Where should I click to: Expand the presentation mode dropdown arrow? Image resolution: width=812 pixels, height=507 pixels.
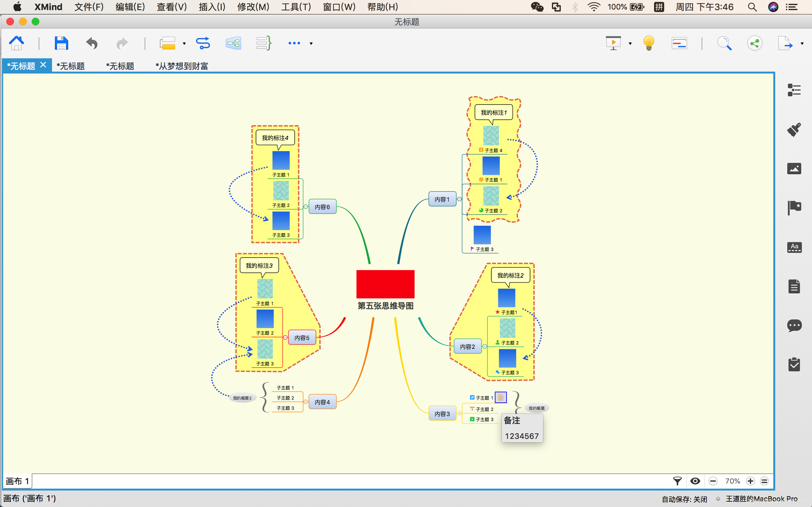[630, 44]
